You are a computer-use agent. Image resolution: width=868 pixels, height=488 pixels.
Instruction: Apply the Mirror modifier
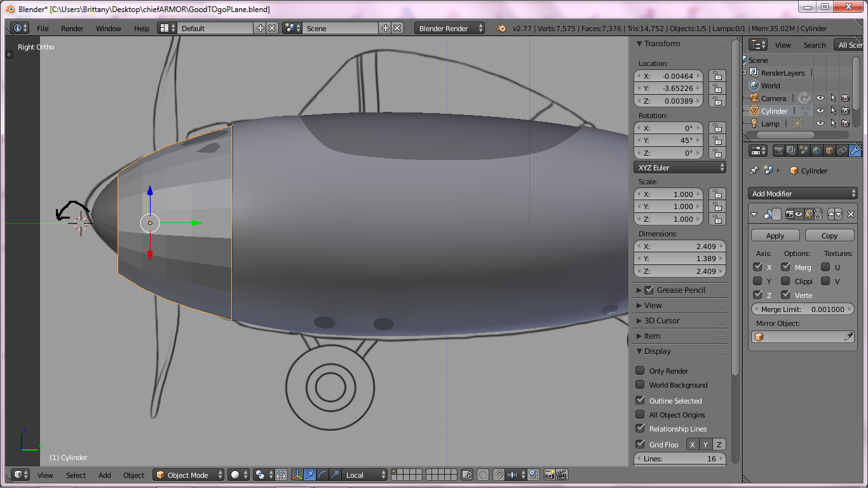775,235
